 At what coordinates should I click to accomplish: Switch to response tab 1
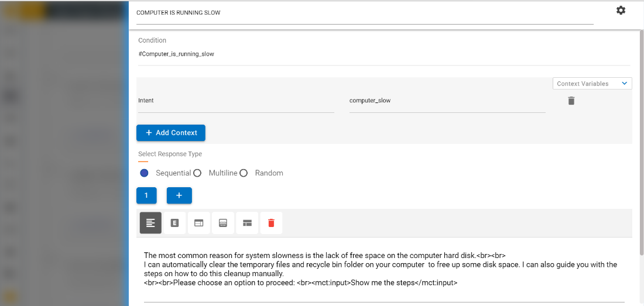click(146, 195)
